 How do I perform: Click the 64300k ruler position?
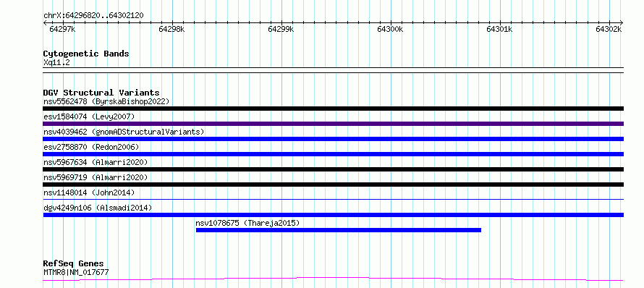click(x=390, y=29)
